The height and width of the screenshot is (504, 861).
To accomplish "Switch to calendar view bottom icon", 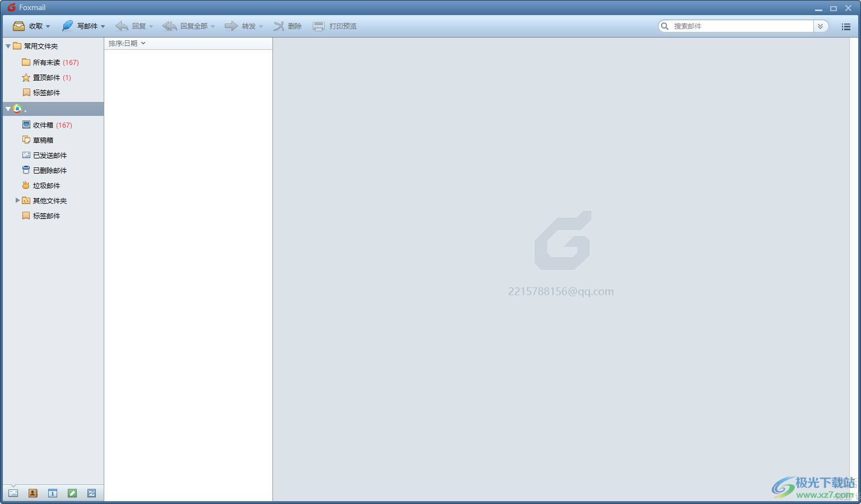I will [52, 493].
